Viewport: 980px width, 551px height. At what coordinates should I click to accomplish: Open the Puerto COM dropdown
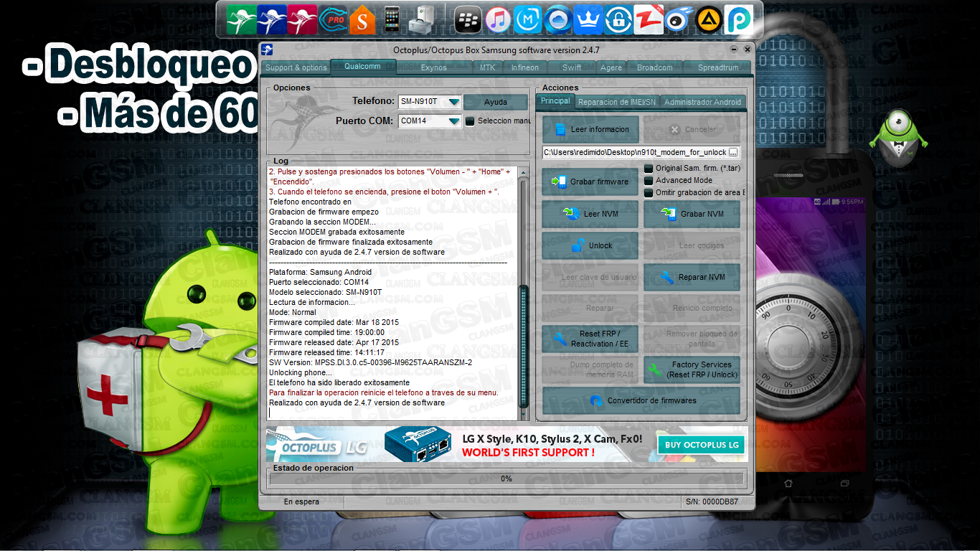pyautogui.click(x=453, y=121)
